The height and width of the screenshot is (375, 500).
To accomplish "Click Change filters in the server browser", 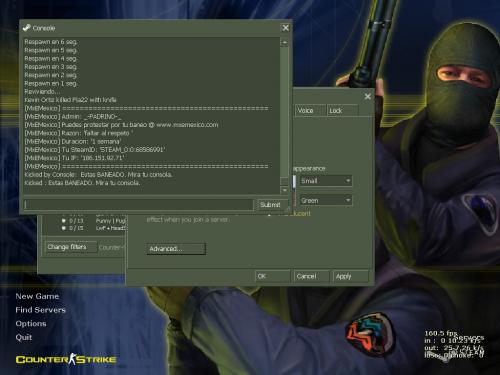I will tap(71, 247).
